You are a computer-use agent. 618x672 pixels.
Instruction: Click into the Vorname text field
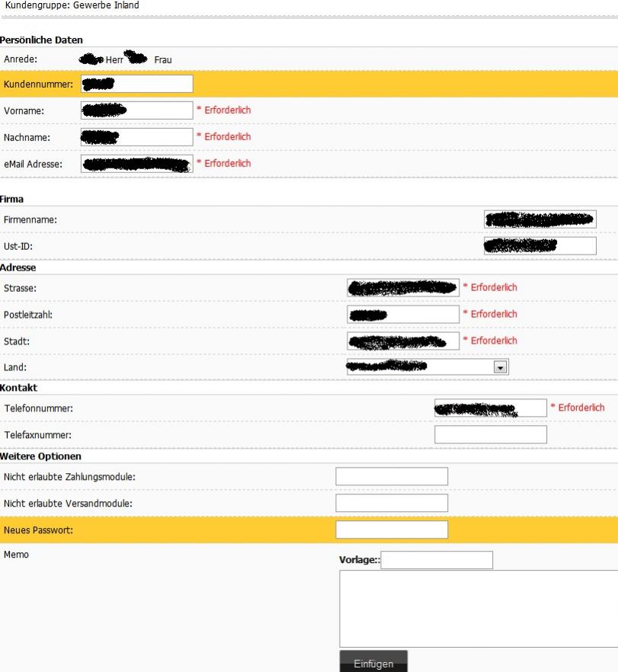[137, 110]
